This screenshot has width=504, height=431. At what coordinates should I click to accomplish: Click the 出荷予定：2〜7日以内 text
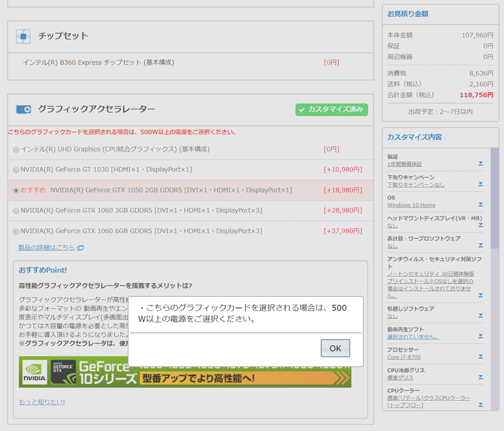tap(440, 112)
